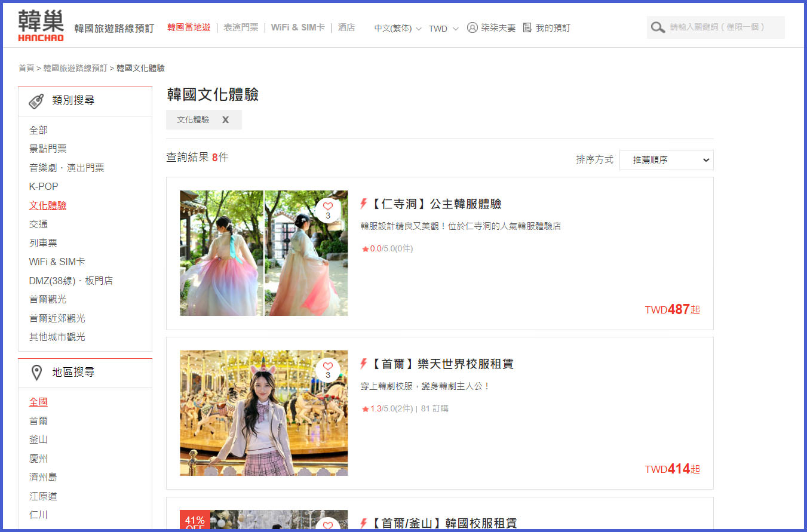Select K-POP category in sidebar
This screenshot has height=532, width=807.
pyautogui.click(x=44, y=186)
